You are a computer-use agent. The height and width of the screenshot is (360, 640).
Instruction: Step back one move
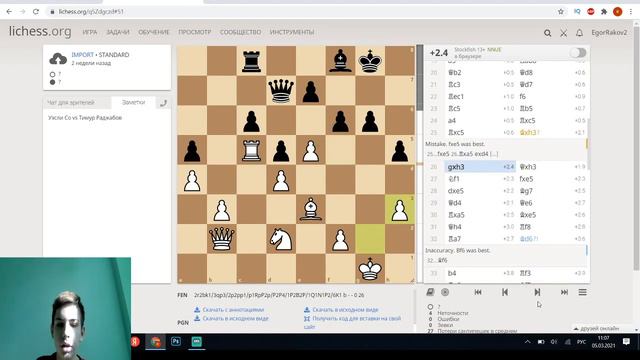point(505,292)
